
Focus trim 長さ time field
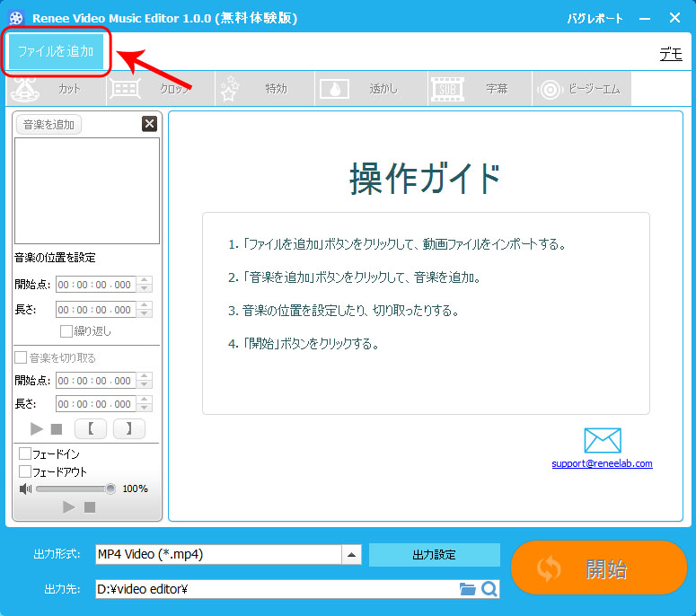[96, 404]
